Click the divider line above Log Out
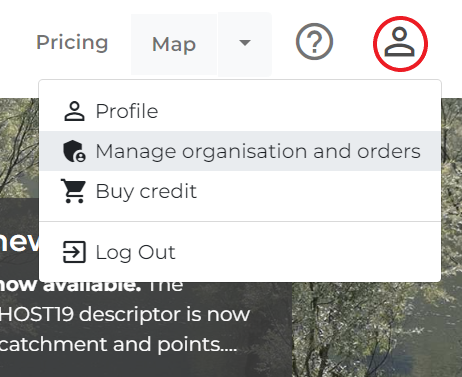The width and height of the screenshot is (462, 377). tap(240, 221)
